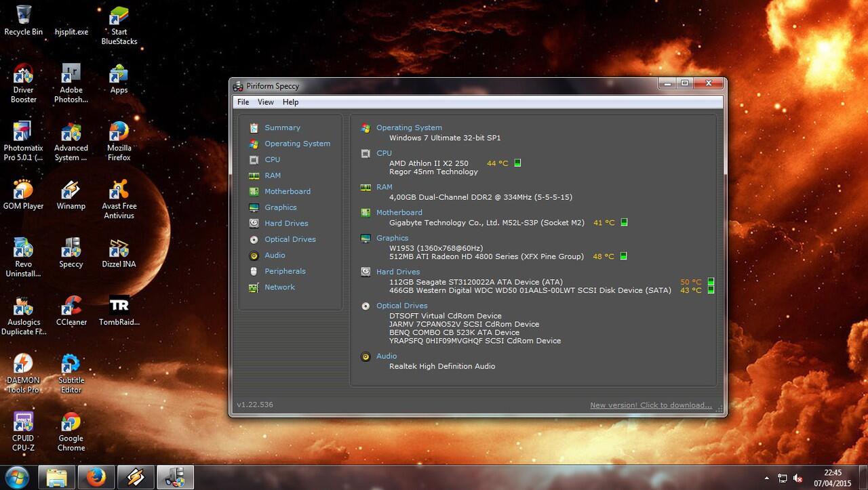Select the Graphics monitor icon in sidebar
This screenshot has height=490, width=868.
[254, 207]
